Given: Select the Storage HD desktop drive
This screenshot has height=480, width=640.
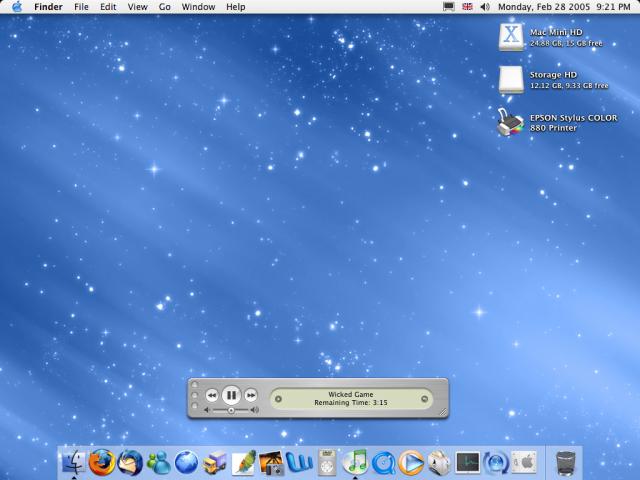Looking at the screenshot, I should pyautogui.click(x=511, y=80).
